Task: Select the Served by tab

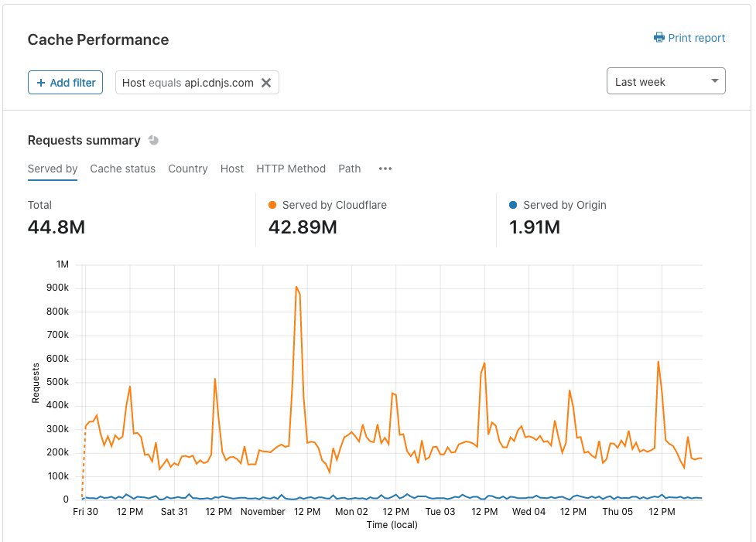Action: pos(53,169)
